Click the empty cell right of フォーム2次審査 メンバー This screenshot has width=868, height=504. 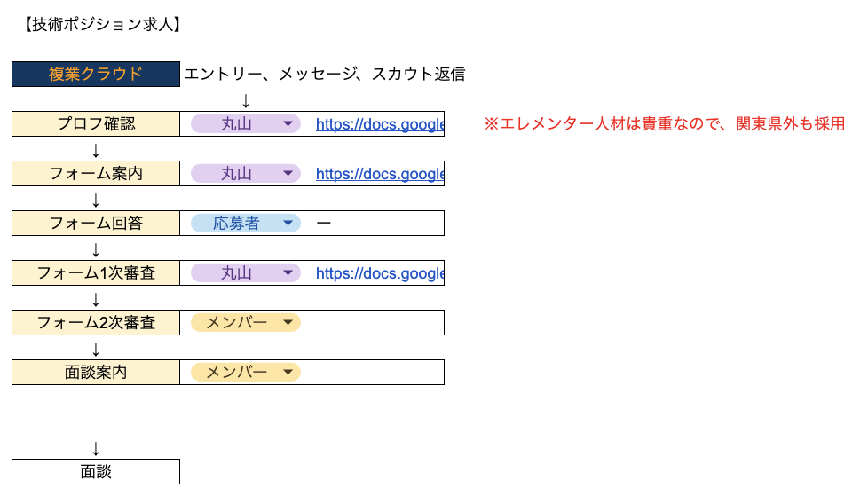click(378, 323)
